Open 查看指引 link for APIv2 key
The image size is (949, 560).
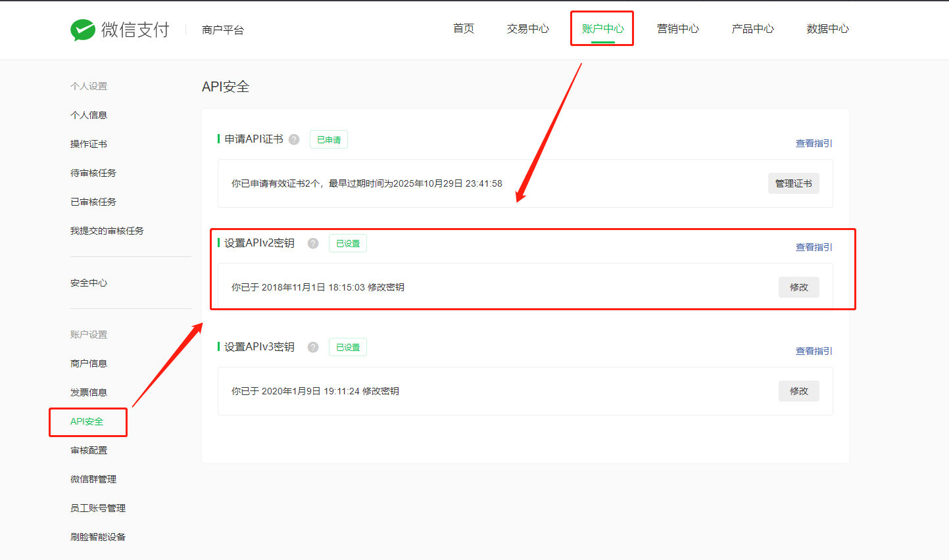click(814, 247)
